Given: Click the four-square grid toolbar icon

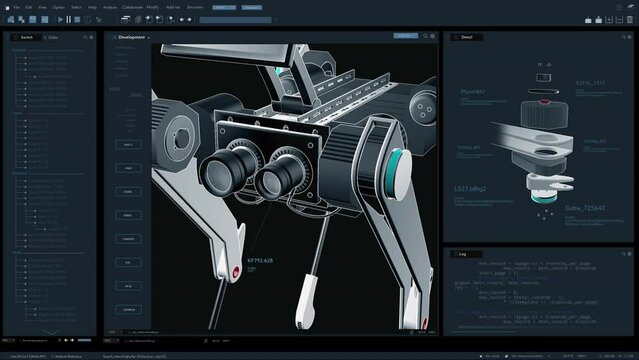Looking at the screenshot, I should [x=44, y=19].
